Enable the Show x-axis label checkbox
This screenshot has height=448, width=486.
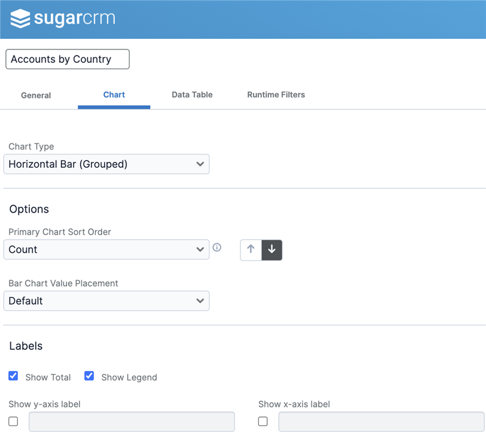click(263, 422)
